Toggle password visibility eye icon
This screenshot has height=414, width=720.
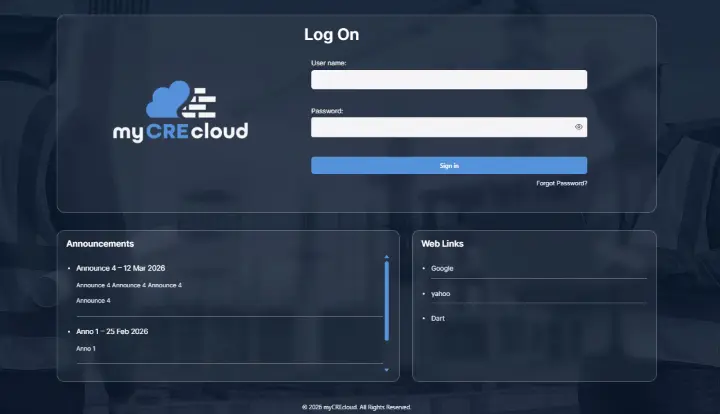[x=579, y=127]
